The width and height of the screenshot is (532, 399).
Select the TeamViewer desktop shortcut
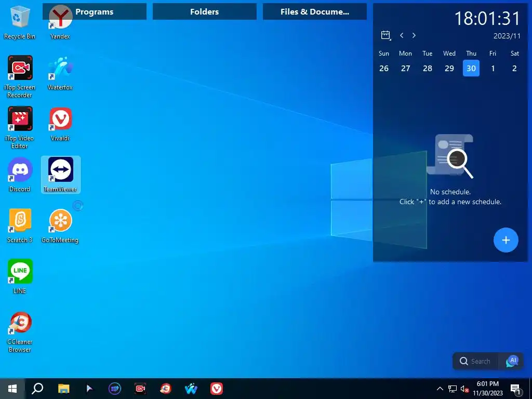(x=60, y=175)
